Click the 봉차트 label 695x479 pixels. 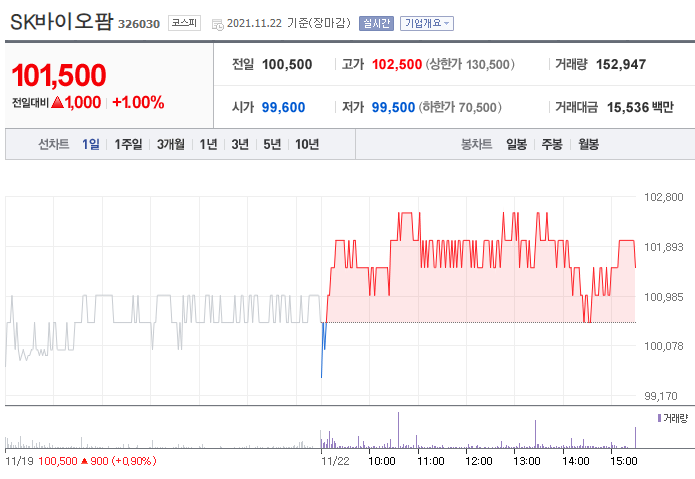[x=476, y=144]
